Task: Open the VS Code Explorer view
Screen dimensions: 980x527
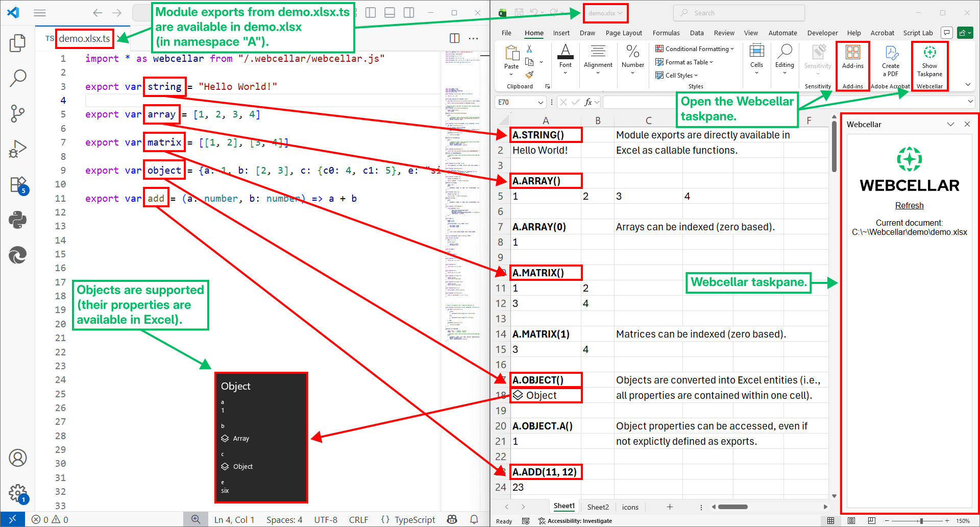Action: tap(18, 43)
